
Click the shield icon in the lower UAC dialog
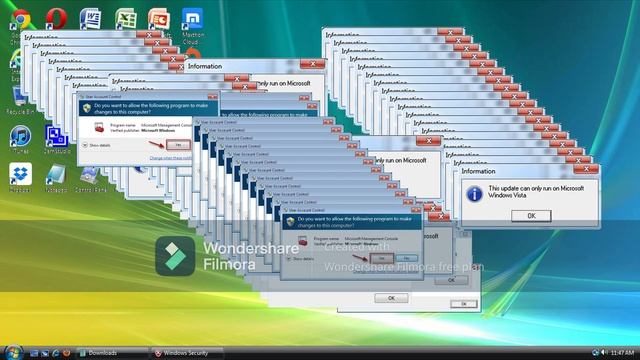coord(290,222)
